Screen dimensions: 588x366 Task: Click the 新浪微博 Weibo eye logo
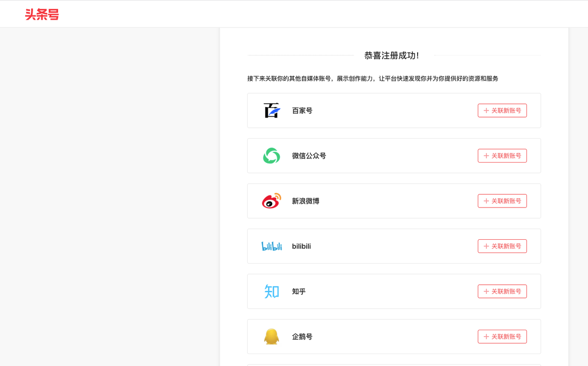(271, 201)
